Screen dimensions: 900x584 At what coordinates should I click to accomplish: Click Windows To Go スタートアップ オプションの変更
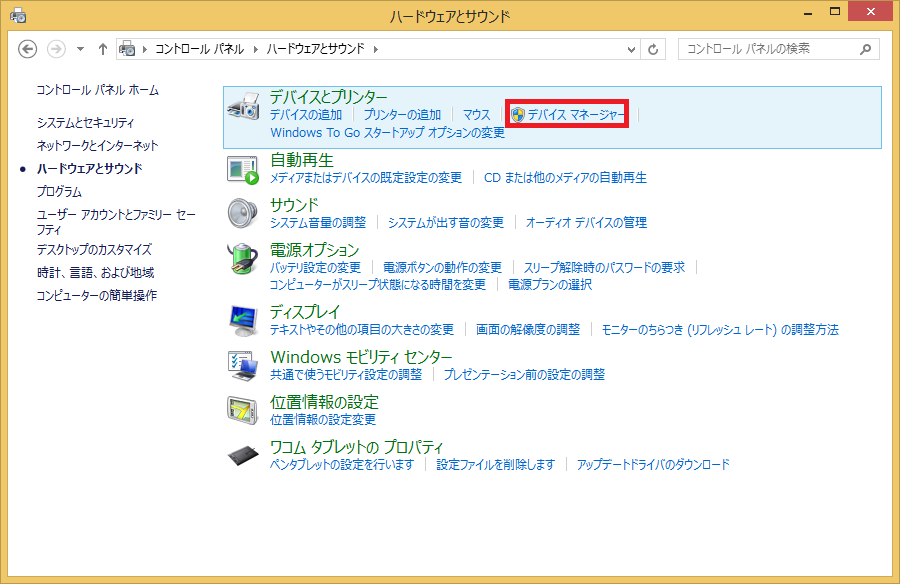tap(387, 133)
